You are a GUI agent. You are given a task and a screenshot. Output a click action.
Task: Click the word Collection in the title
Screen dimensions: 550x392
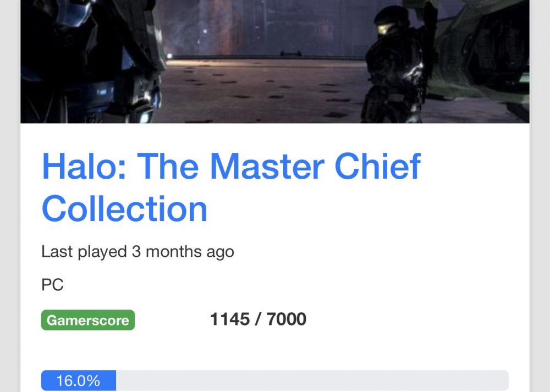tap(124, 209)
